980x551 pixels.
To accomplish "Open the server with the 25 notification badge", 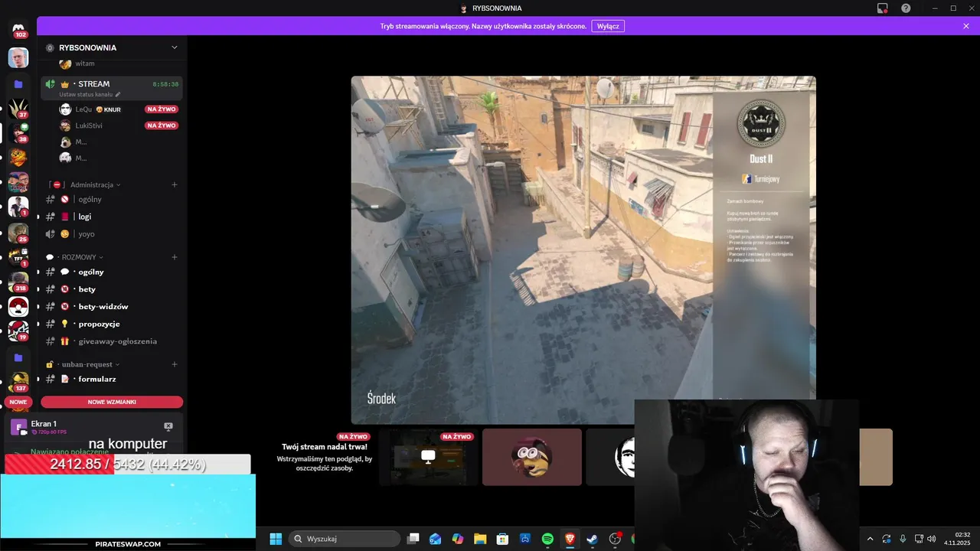I will pyautogui.click(x=19, y=232).
